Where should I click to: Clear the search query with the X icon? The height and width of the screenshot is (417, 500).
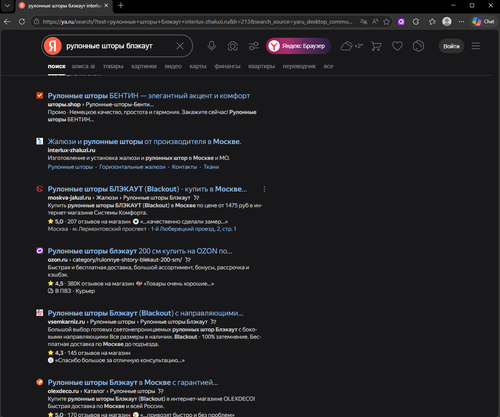click(180, 46)
